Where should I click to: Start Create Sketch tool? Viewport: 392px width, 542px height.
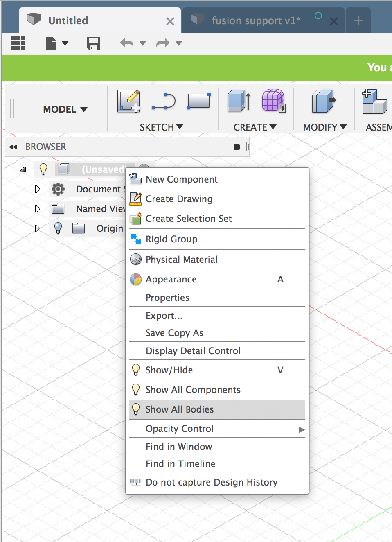coord(129,101)
